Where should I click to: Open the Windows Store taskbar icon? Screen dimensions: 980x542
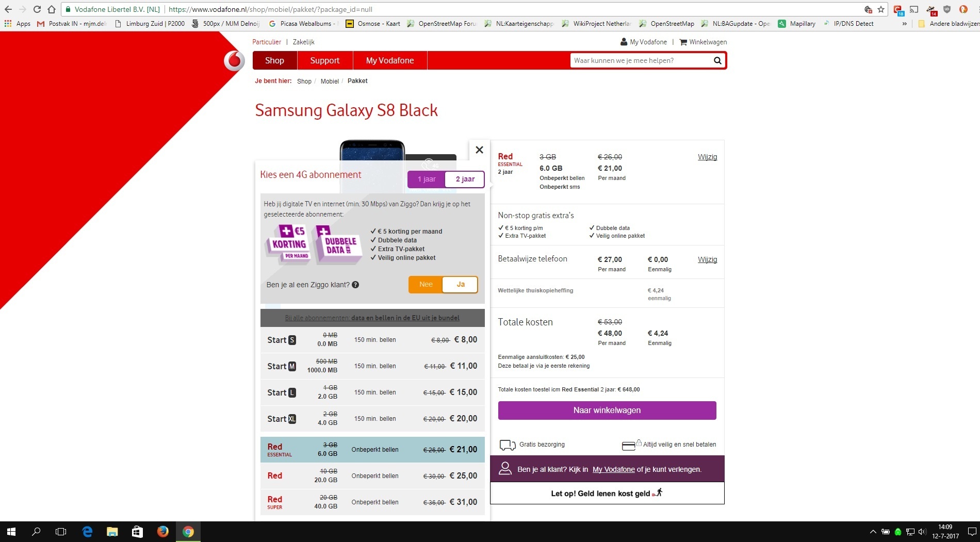point(137,532)
